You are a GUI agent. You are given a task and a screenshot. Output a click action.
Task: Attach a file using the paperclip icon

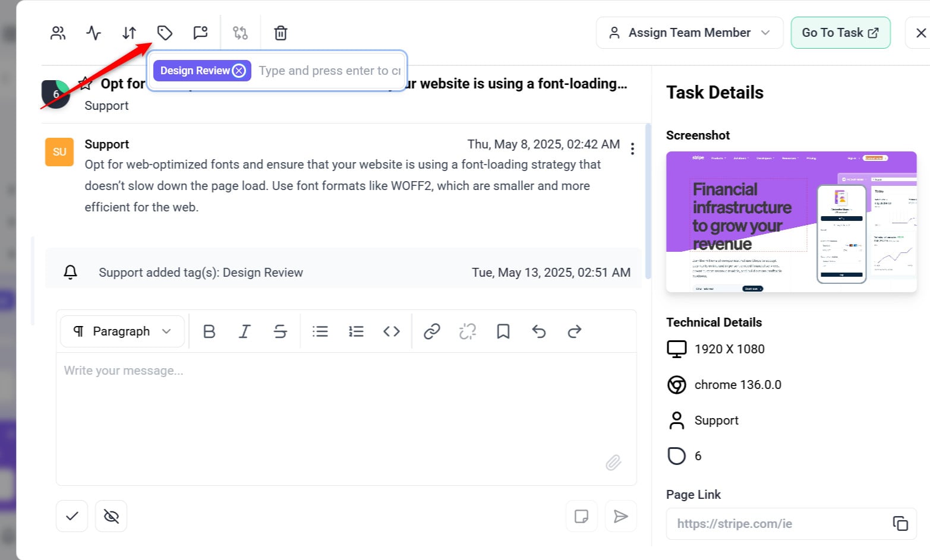613,462
